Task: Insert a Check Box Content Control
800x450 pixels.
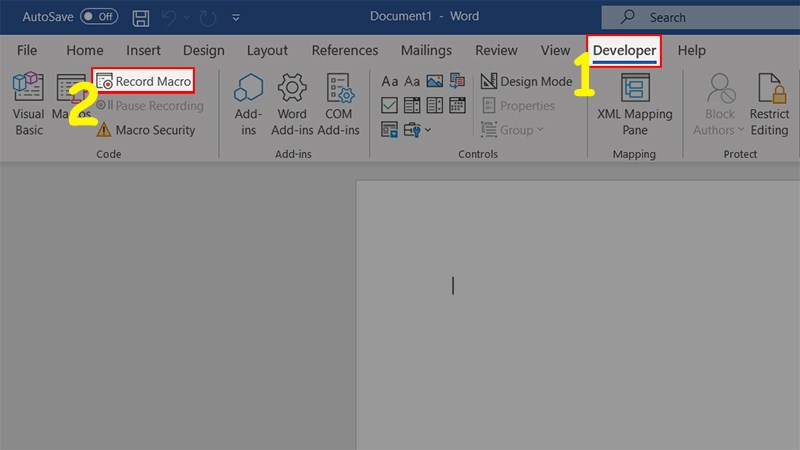Action: click(x=390, y=106)
